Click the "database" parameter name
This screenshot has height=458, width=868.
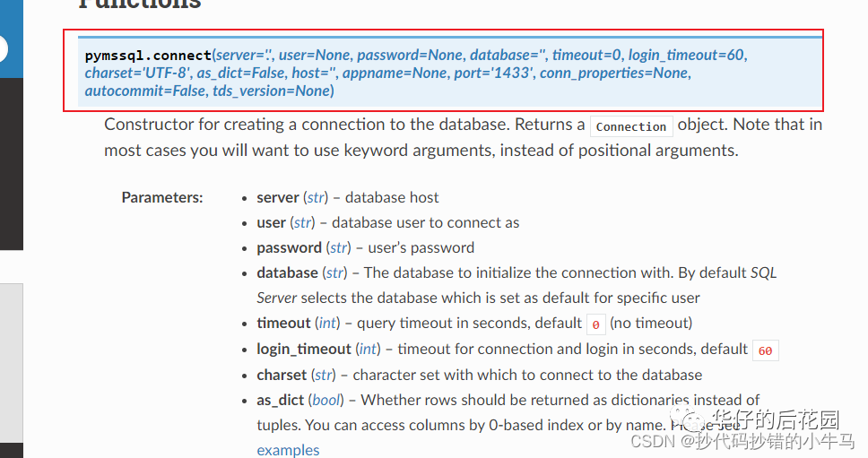287,272
